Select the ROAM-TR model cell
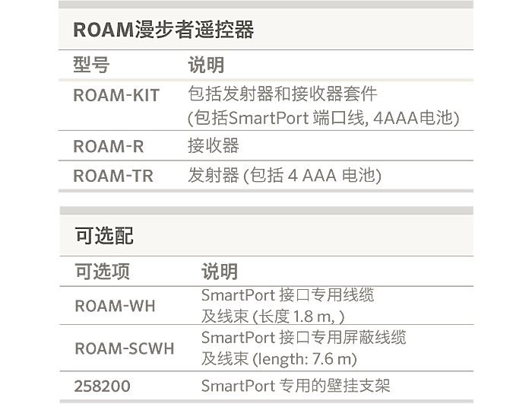This screenshot has height=404, width=532. (112, 176)
